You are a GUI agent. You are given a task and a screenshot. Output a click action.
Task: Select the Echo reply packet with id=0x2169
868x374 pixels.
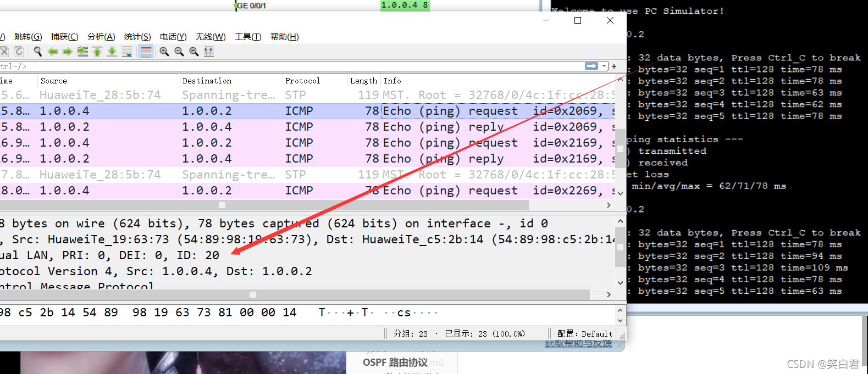307,159
